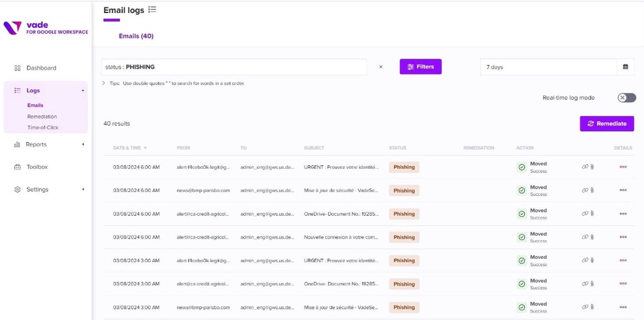Open Remediation under Logs
The width and height of the screenshot is (644, 320).
pyautogui.click(x=42, y=117)
